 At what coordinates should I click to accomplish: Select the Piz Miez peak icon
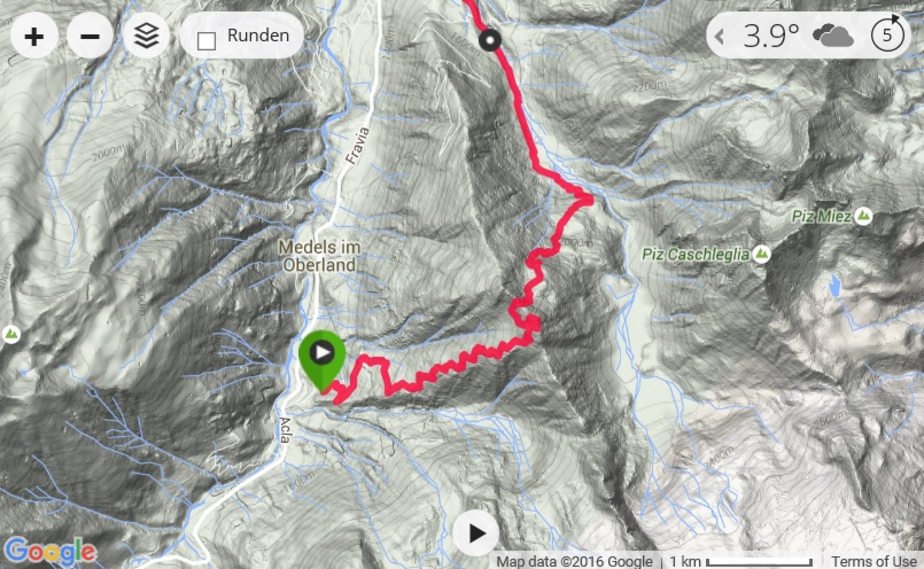tap(863, 216)
